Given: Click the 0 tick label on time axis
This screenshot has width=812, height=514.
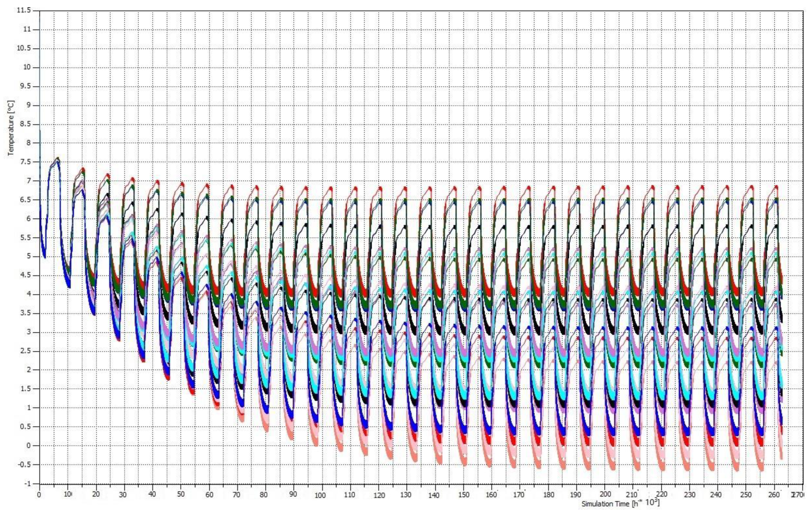Looking at the screenshot, I should coord(39,495).
